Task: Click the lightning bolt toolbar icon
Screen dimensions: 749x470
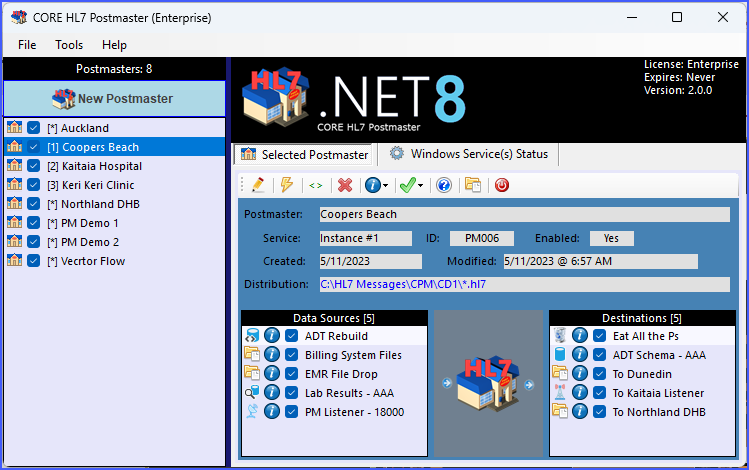Action: point(287,185)
